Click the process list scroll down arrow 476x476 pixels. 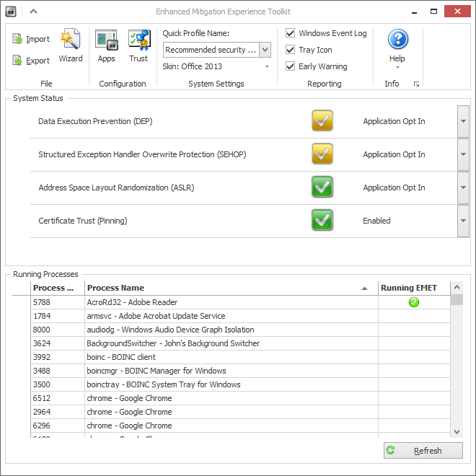click(x=457, y=431)
